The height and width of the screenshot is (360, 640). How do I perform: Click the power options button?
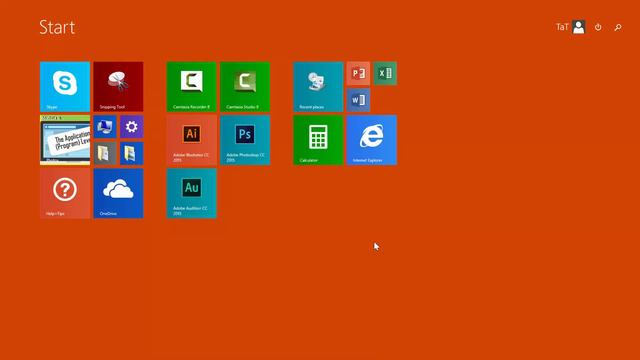click(598, 27)
